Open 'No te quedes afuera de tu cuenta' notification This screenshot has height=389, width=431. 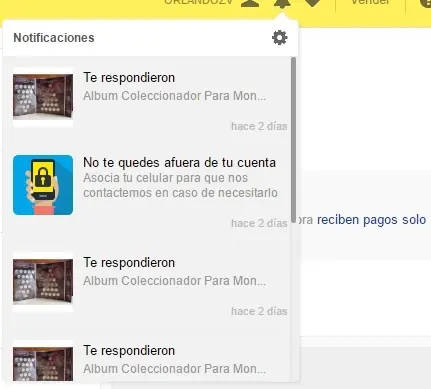click(x=180, y=163)
